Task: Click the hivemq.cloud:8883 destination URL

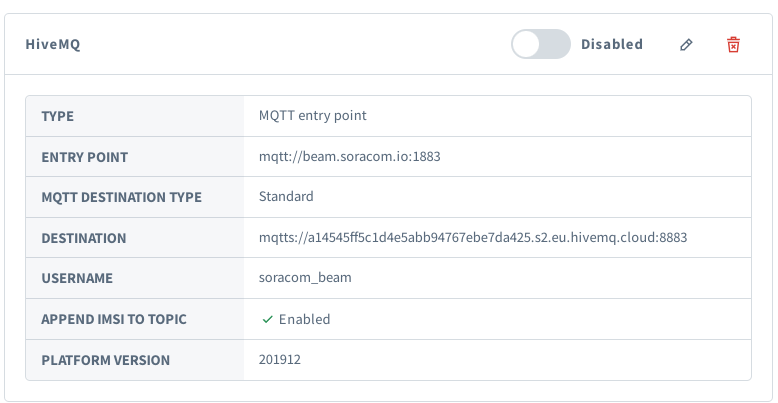Action: pyautogui.click(x=472, y=238)
